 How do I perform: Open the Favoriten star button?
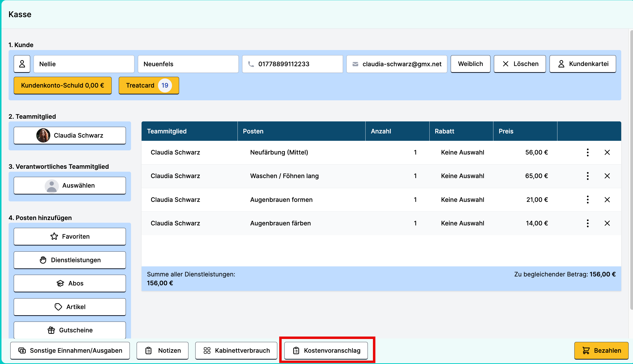[70, 236]
